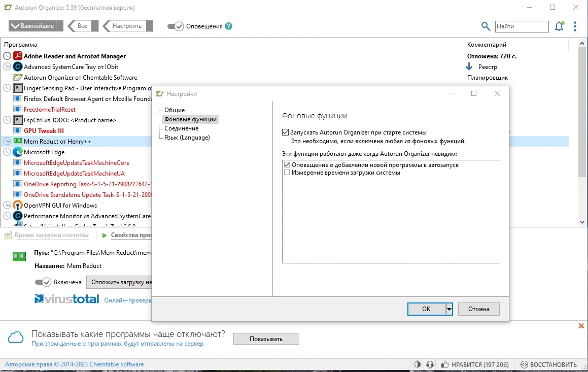The height and width of the screenshot is (372, 588).
Task: Click the magnifying glass search icon
Action: pos(486,26)
